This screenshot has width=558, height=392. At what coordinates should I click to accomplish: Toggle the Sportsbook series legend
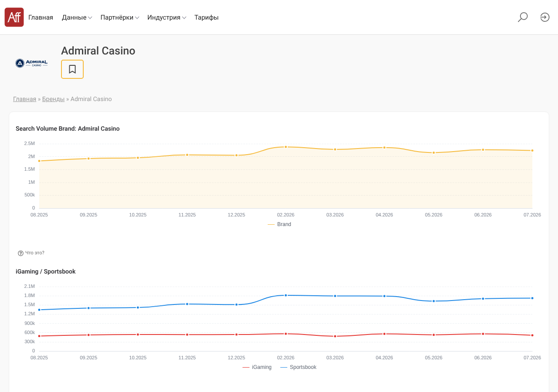click(x=298, y=367)
